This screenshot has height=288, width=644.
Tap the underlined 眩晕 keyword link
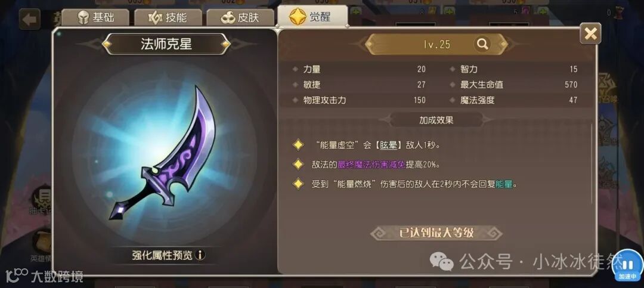coord(388,145)
